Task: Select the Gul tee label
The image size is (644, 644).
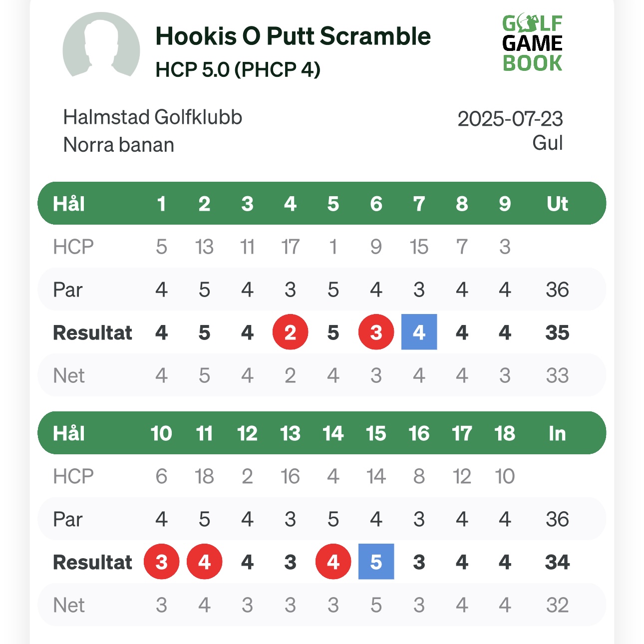Action: [548, 143]
